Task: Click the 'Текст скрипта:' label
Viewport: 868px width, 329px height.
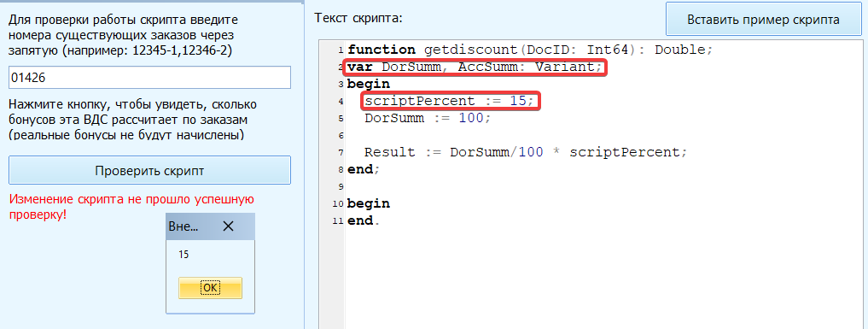Action: click(358, 18)
